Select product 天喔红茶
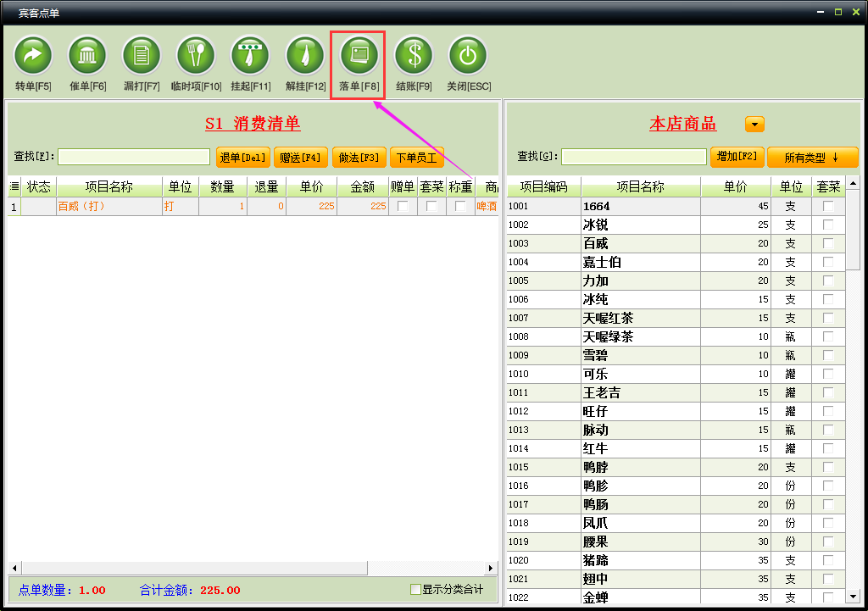 (x=608, y=318)
